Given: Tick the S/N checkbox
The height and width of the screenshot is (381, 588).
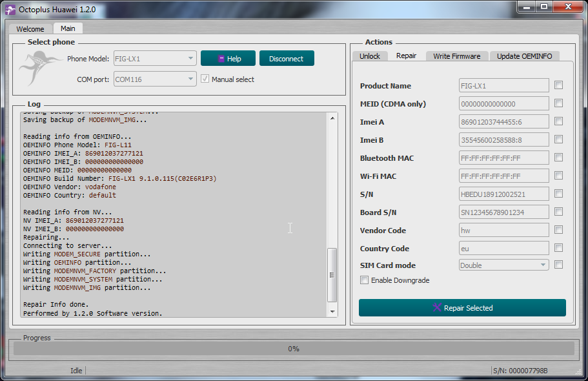Looking at the screenshot, I should click(x=558, y=194).
